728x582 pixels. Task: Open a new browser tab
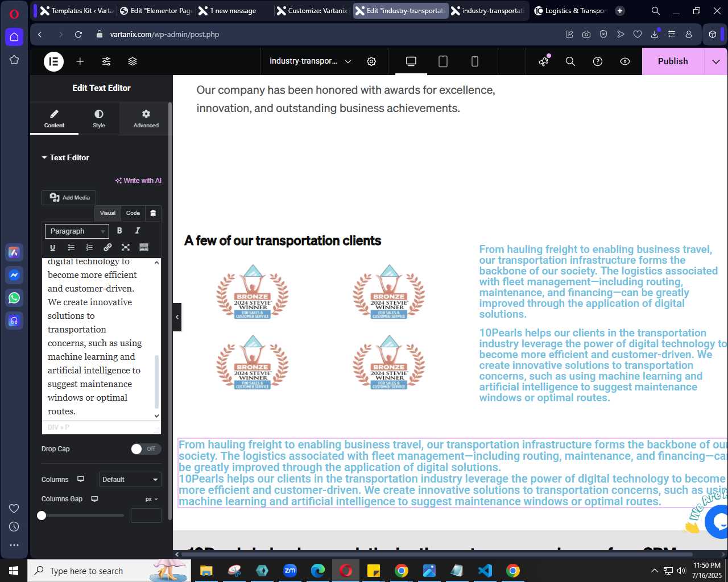620,11
